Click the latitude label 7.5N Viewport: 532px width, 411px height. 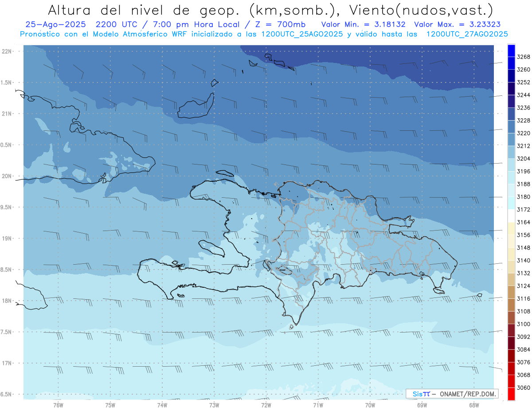click(x=6, y=332)
